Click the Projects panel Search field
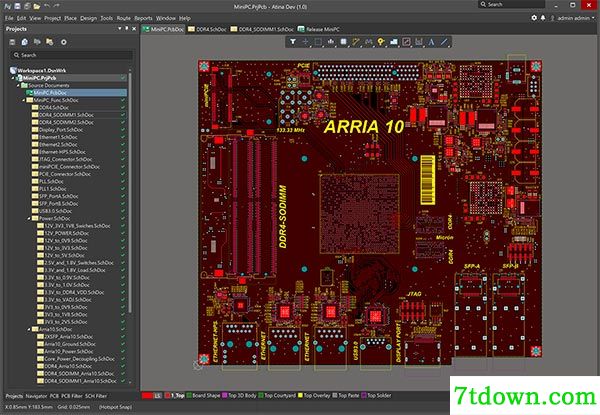 pyautogui.click(x=72, y=55)
